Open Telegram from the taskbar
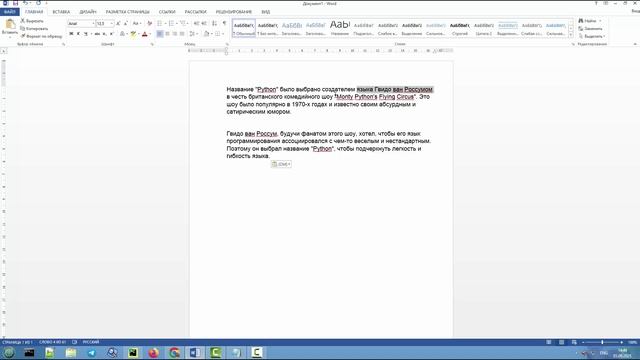Viewport: 640px width, 360px height. 91,353
